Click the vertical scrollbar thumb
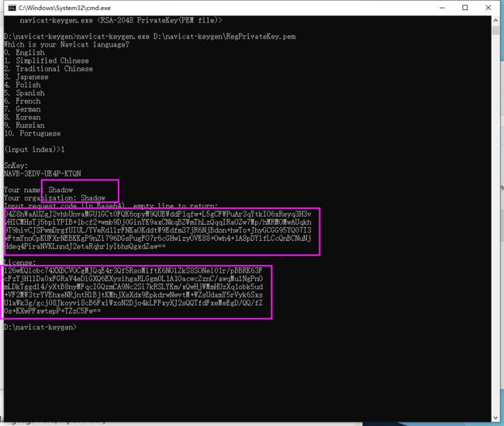This screenshot has width=504, height=426. click(495, 31)
